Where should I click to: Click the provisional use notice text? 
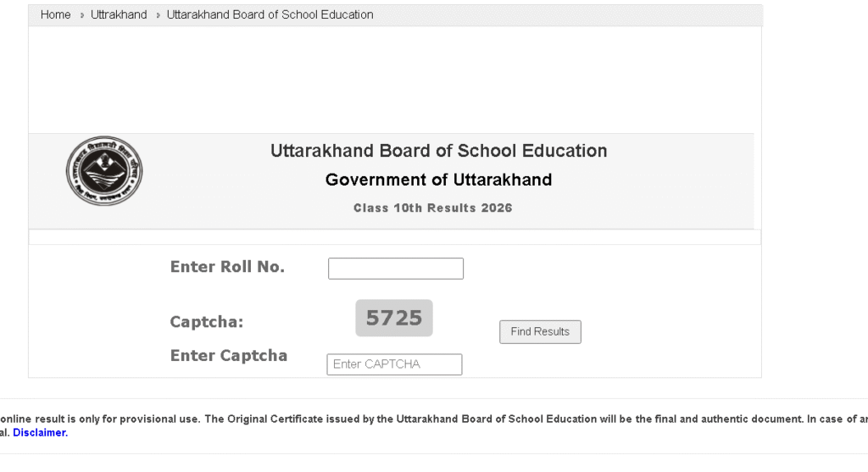coord(424,419)
